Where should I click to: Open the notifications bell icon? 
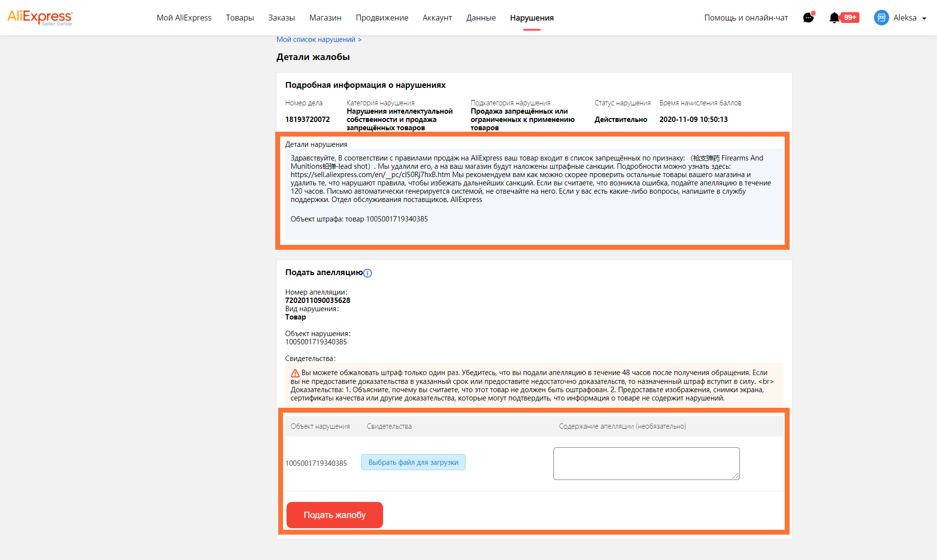pyautogui.click(x=834, y=18)
